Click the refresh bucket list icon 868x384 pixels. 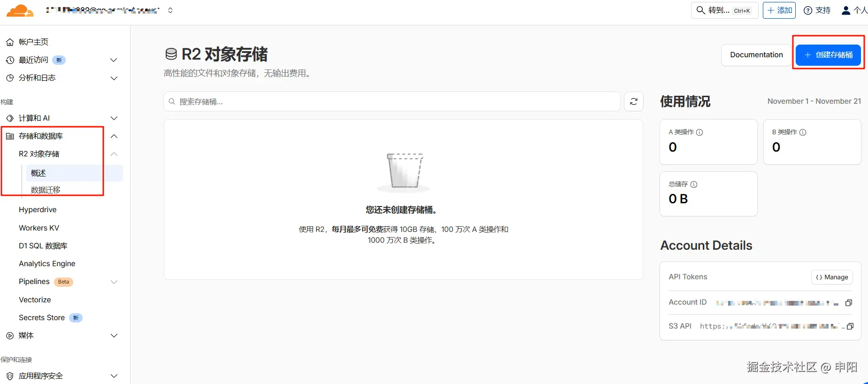(x=634, y=101)
